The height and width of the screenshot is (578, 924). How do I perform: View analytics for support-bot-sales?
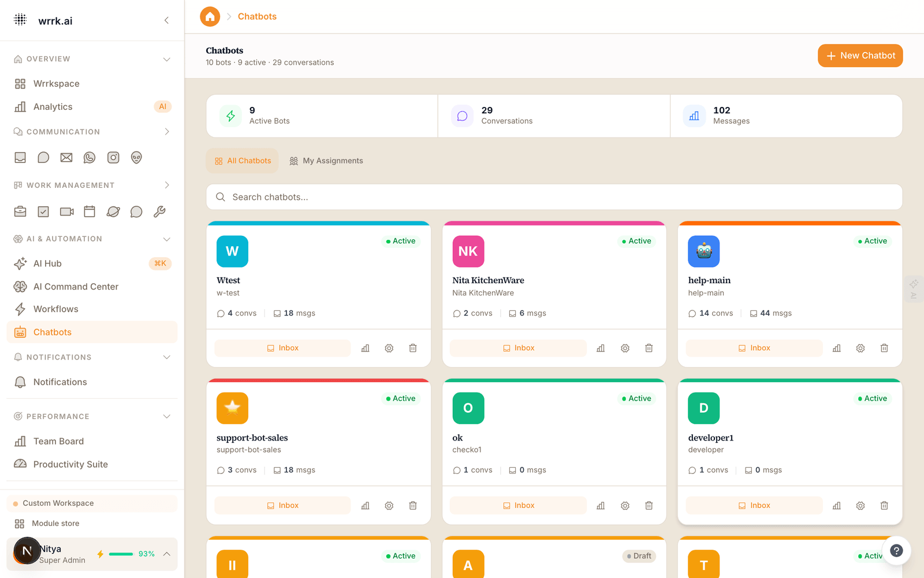point(366,505)
